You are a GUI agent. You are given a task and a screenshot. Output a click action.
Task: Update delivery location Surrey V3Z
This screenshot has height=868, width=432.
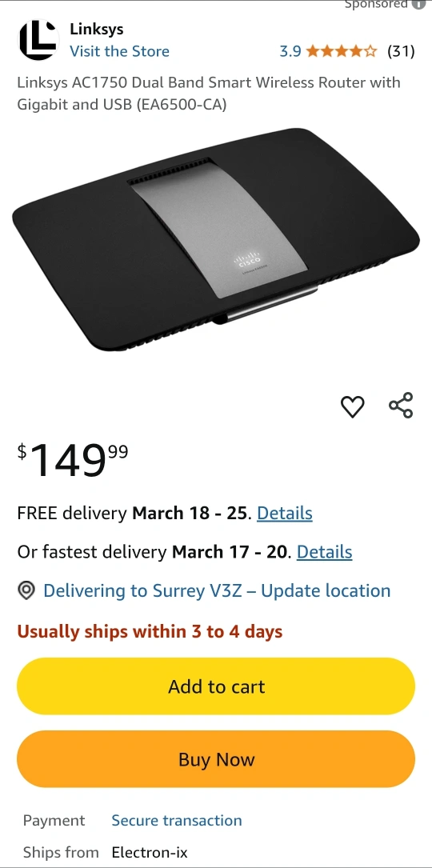pyautogui.click(x=217, y=590)
